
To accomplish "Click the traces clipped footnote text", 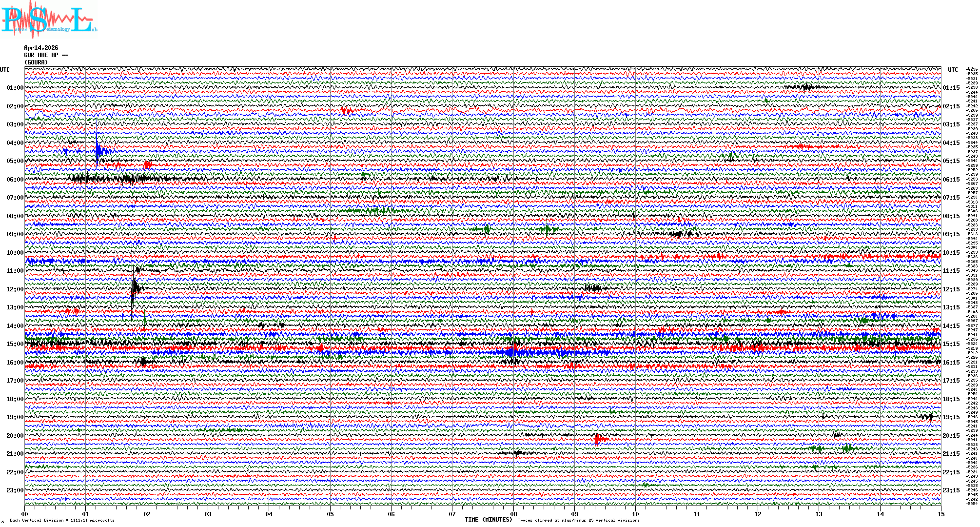I will pos(578,520).
